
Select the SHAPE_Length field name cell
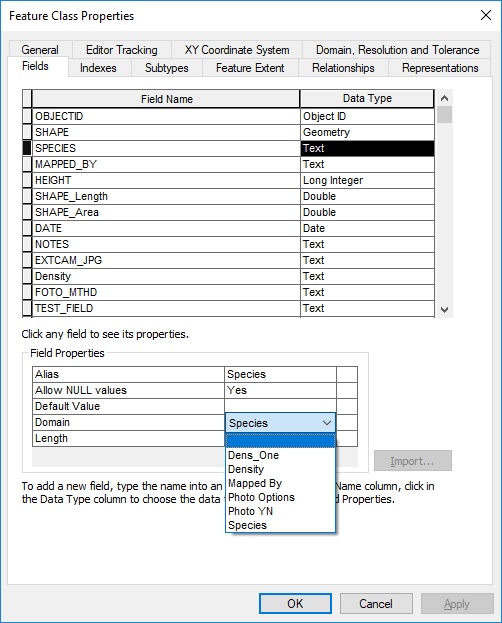pos(166,196)
